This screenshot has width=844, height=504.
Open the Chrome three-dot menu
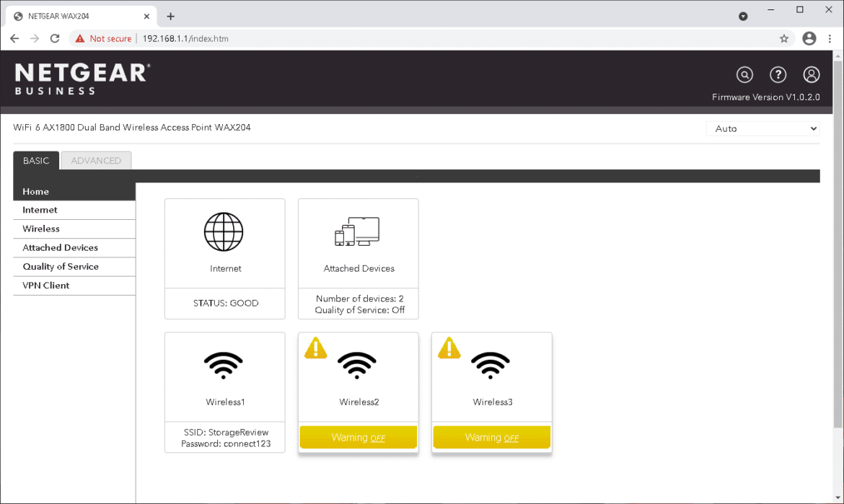pos(830,38)
